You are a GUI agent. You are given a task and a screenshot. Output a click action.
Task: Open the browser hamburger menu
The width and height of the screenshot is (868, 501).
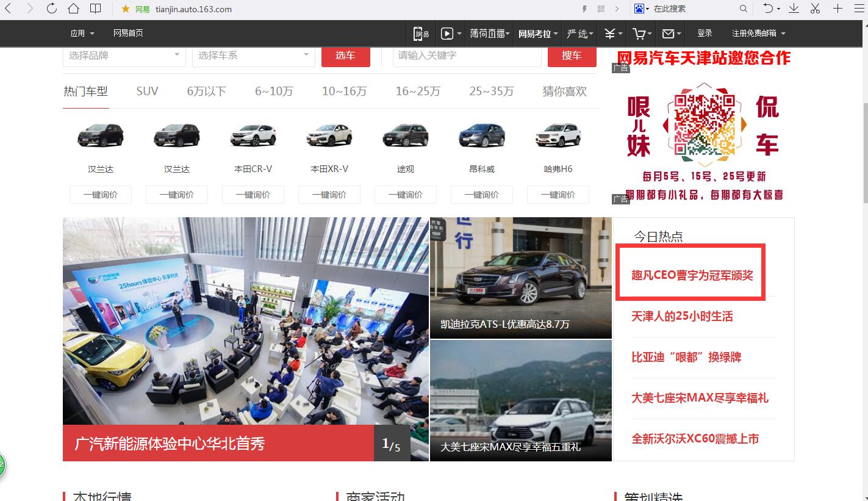860,9
